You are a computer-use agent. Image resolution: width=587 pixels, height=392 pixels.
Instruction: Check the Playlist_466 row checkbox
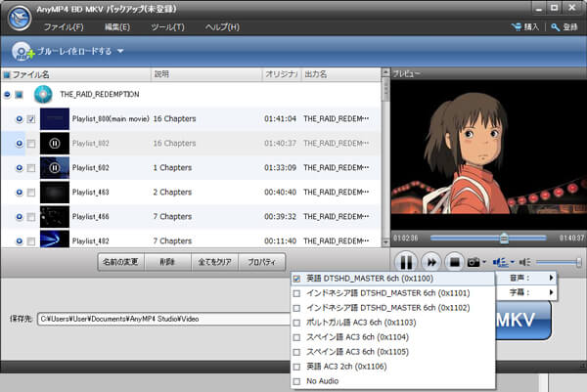[x=31, y=217]
